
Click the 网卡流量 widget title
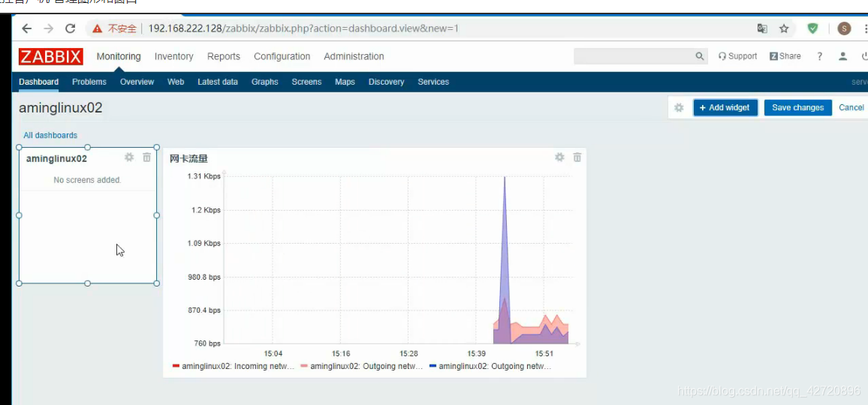point(188,159)
